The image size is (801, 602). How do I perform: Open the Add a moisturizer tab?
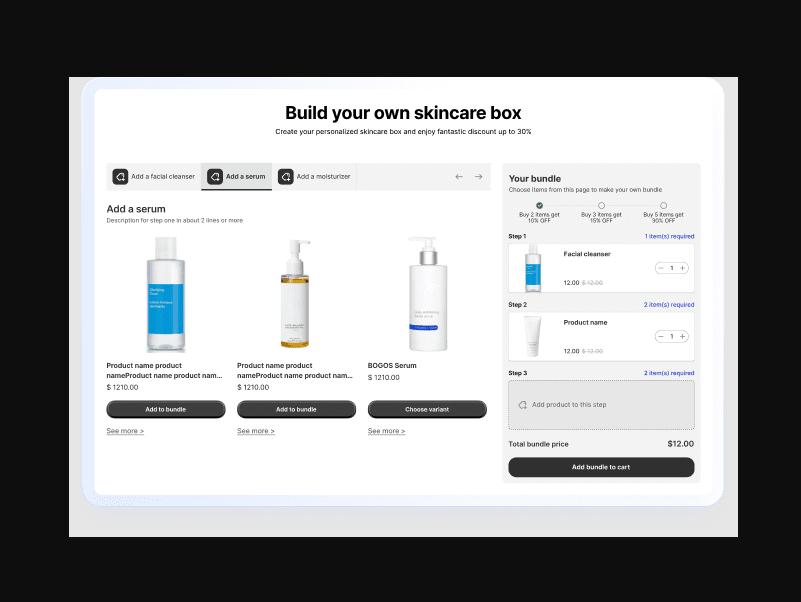pyautogui.click(x=314, y=176)
